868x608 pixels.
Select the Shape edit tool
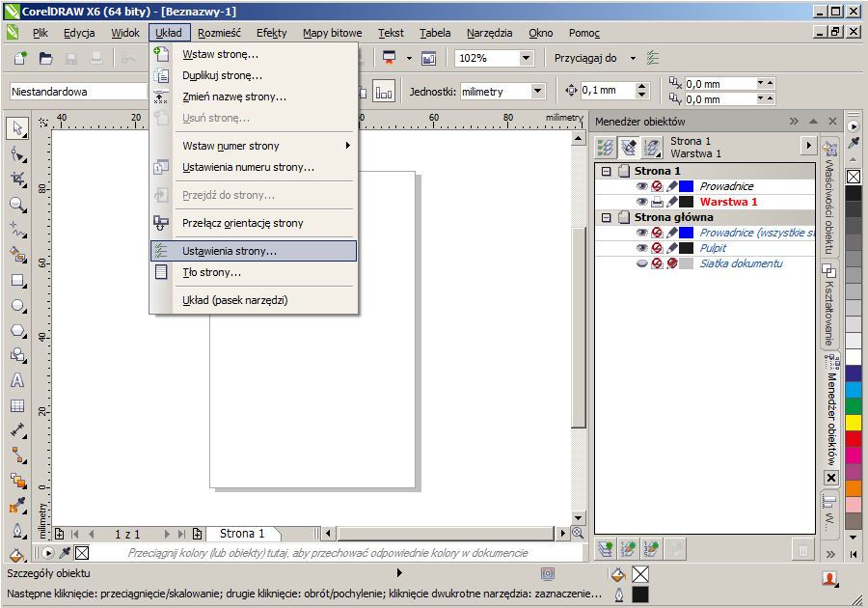(17, 154)
